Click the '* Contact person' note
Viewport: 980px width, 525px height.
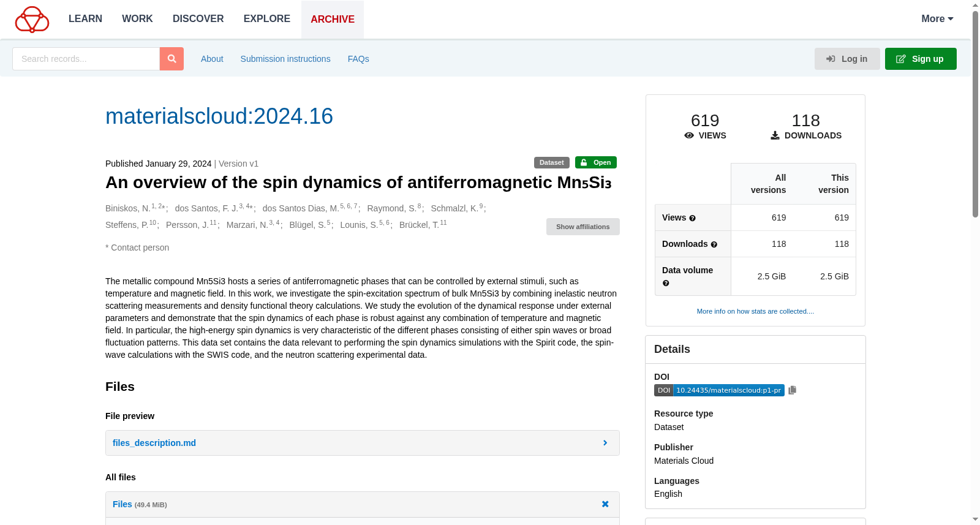pyautogui.click(x=137, y=247)
